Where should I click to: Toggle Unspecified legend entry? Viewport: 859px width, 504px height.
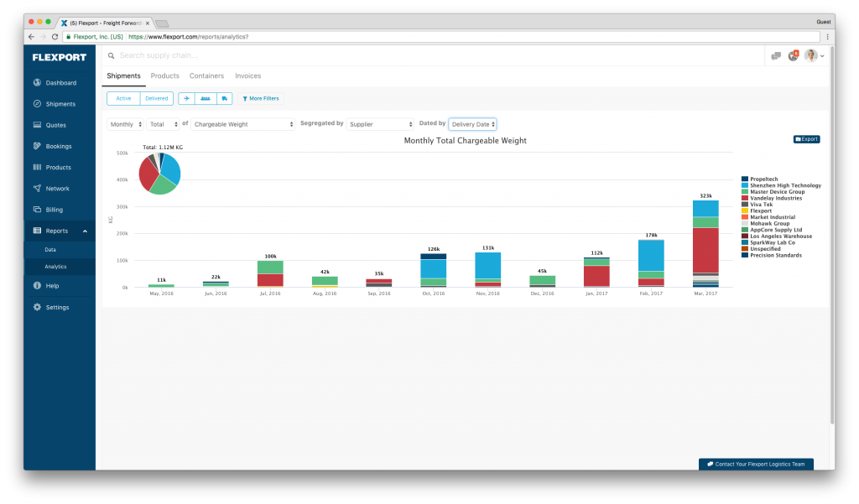click(762, 249)
